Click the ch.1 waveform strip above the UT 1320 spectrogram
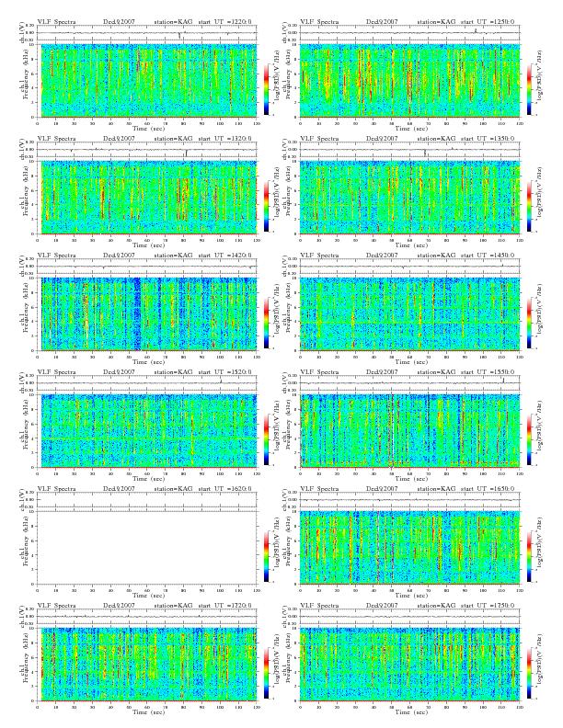 (147, 150)
